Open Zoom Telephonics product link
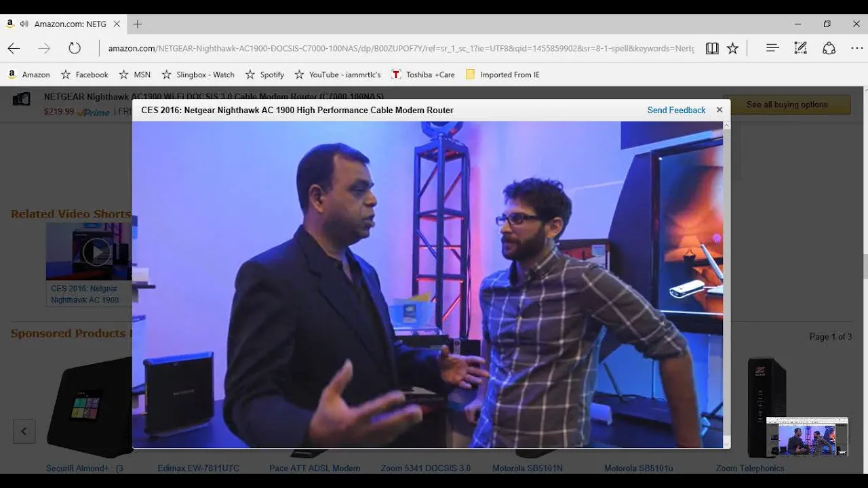Image resolution: width=868 pixels, height=488 pixels. 750,468
